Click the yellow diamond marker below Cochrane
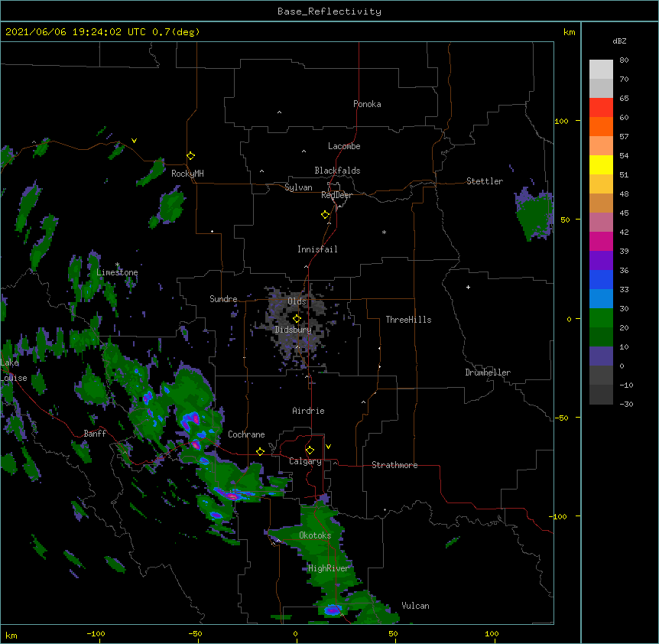 coord(260,451)
